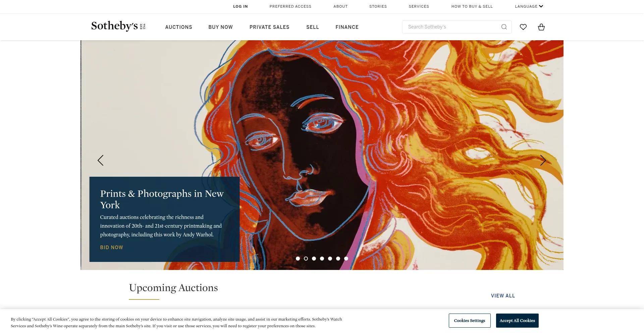
Task: Click Accept All Cookies button
Action: 517,321
